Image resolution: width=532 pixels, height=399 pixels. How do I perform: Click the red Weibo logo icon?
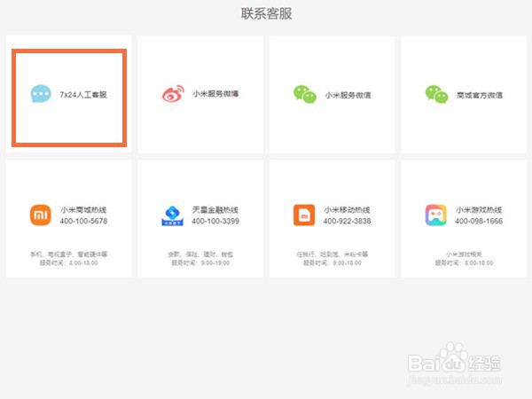coord(173,93)
